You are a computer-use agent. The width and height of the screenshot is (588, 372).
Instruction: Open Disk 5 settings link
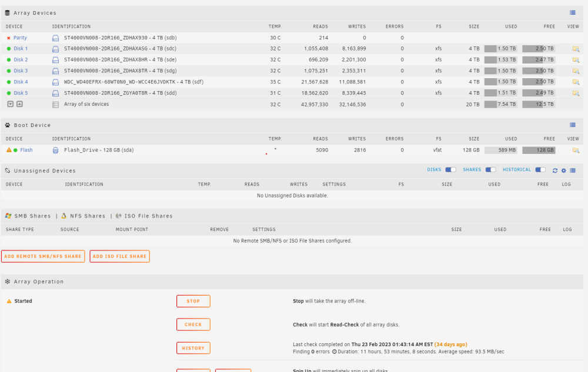(21, 93)
